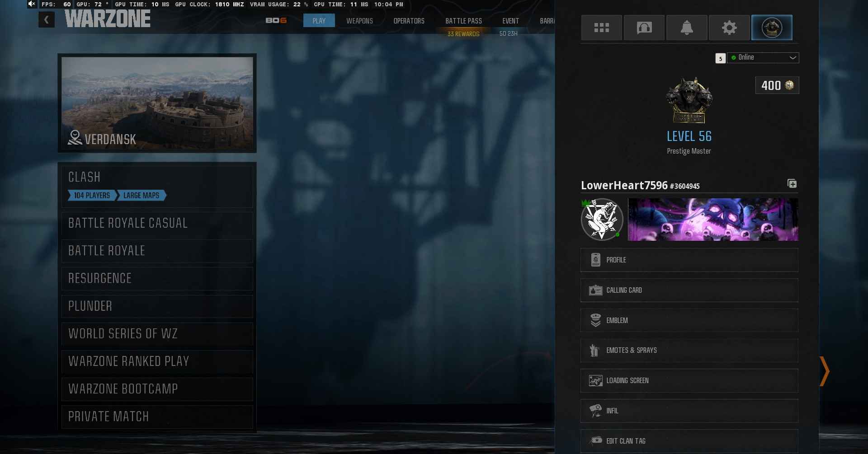Click the purple skull calling card banner
The width and height of the screenshot is (868, 454).
[712, 220]
